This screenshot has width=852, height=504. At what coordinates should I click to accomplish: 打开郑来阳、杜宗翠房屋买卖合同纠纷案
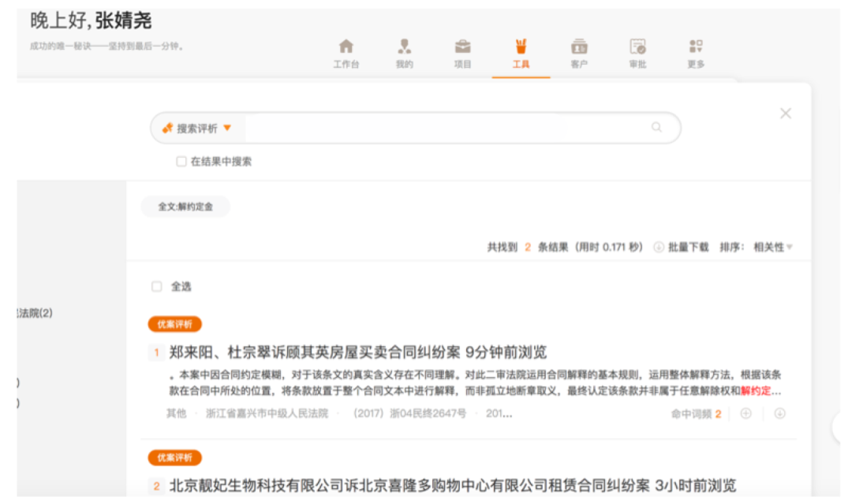[300, 351]
